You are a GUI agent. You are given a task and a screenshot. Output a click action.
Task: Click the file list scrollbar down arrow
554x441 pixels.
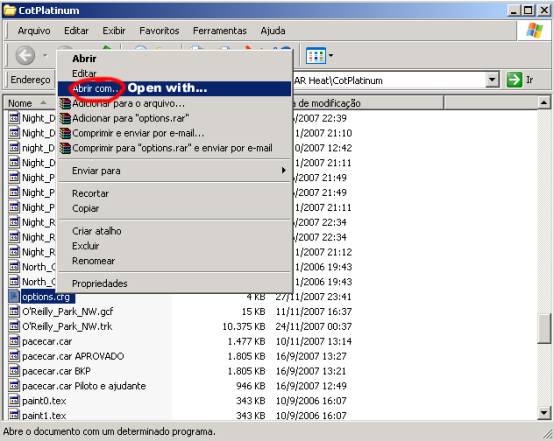pyautogui.click(x=544, y=412)
